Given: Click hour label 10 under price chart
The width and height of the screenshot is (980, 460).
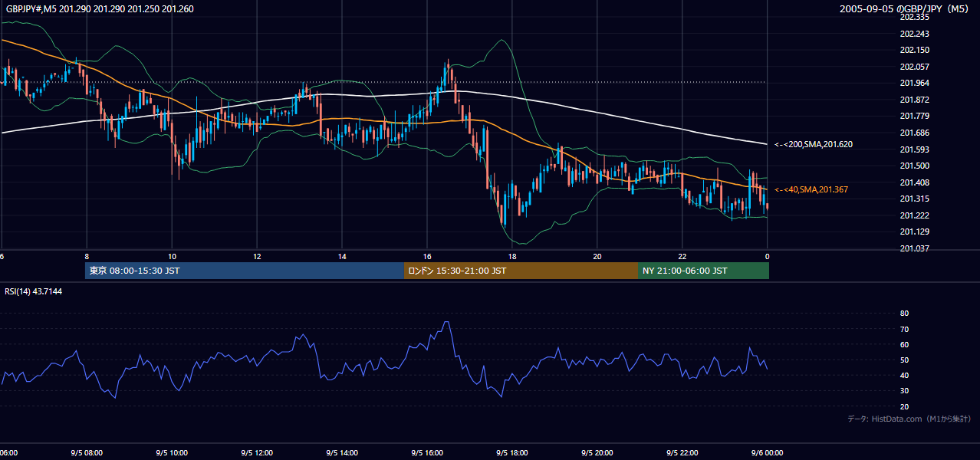Looking at the screenshot, I should pyautogui.click(x=172, y=256).
